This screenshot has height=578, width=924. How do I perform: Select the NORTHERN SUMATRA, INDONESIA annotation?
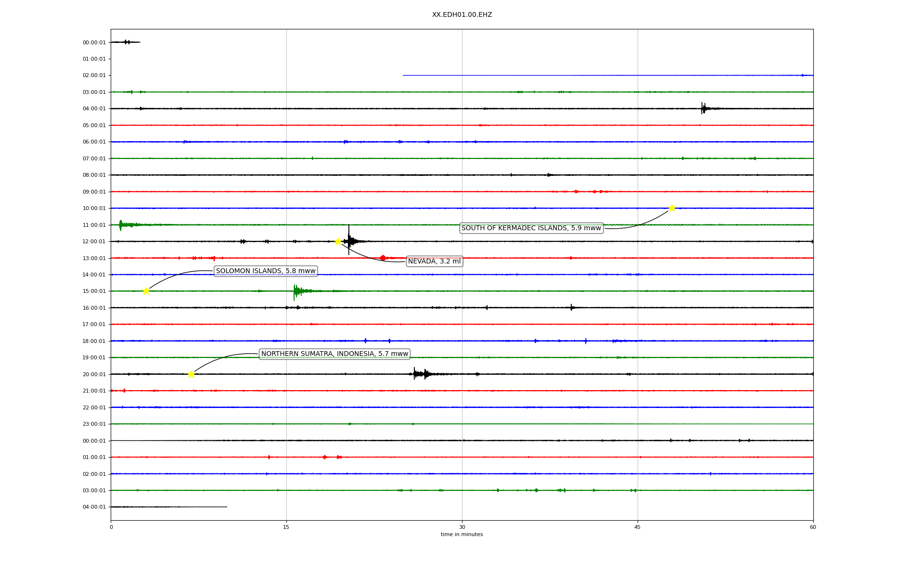pyautogui.click(x=334, y=354)
